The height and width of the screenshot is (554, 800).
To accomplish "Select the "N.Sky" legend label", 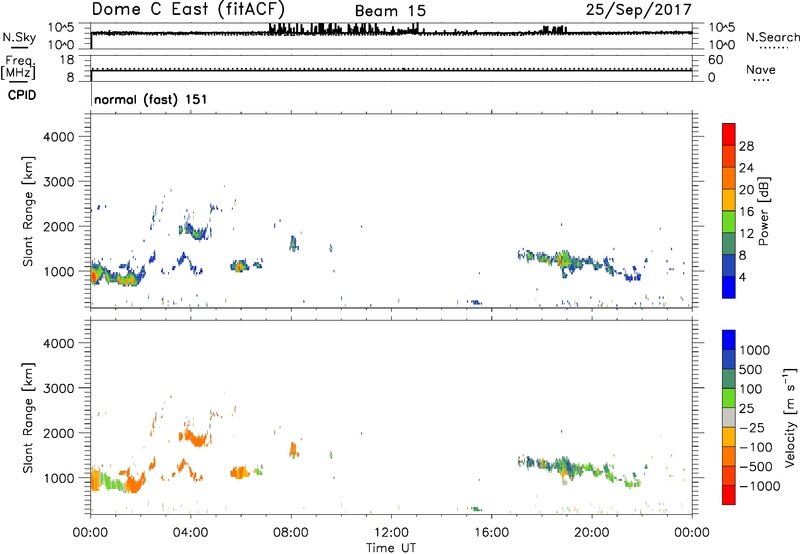I will pos(19,38).
